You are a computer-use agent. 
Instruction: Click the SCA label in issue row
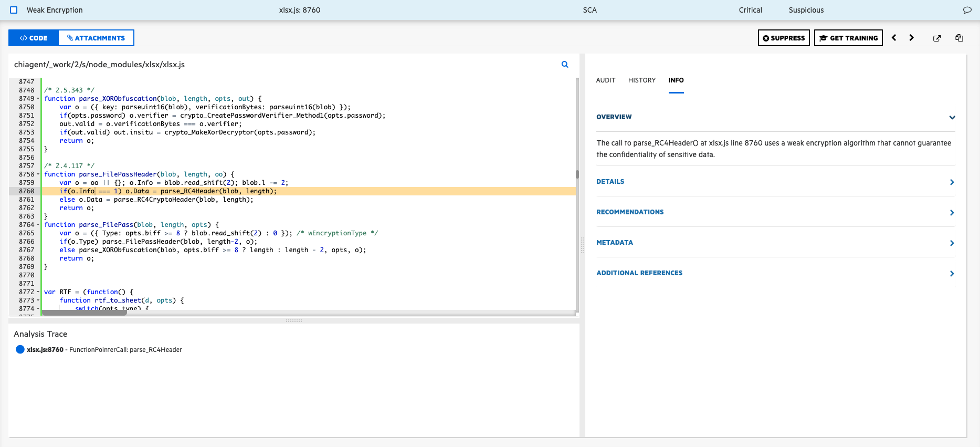click(589, 10)
